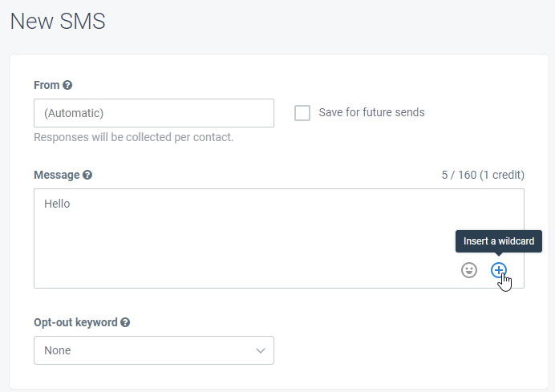Click the New SMS page heading

[58, 21]
